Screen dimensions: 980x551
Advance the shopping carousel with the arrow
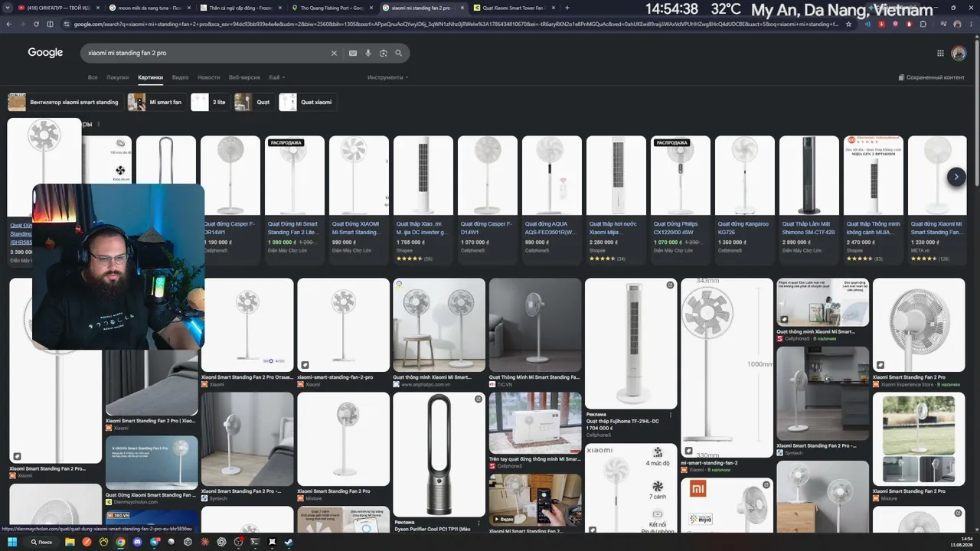click(956, 177)
